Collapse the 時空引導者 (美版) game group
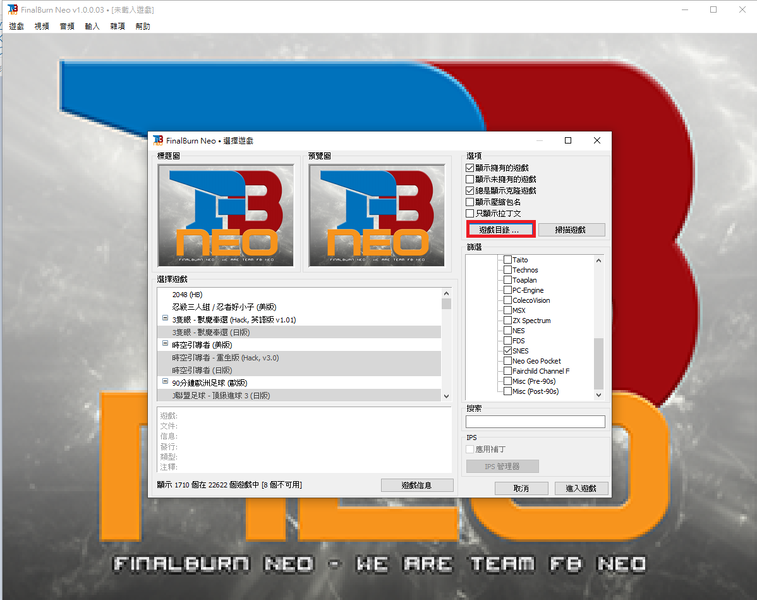 [165, 344]
